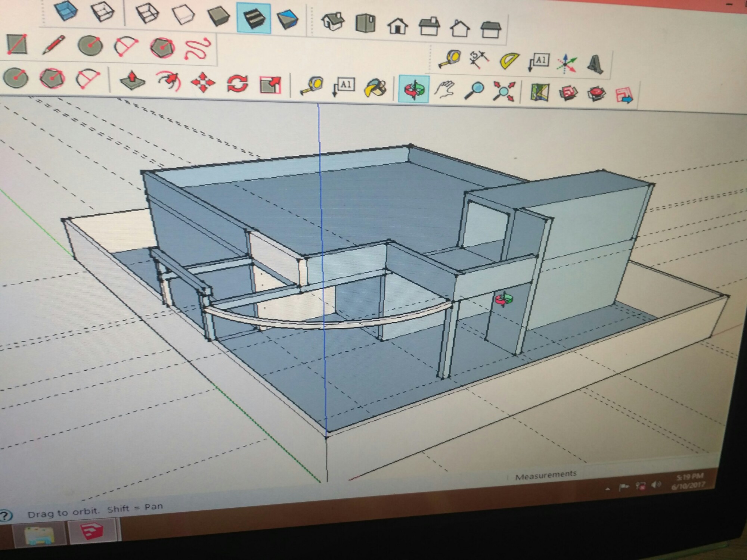Toggle X-ray face style

click(66, 10)
